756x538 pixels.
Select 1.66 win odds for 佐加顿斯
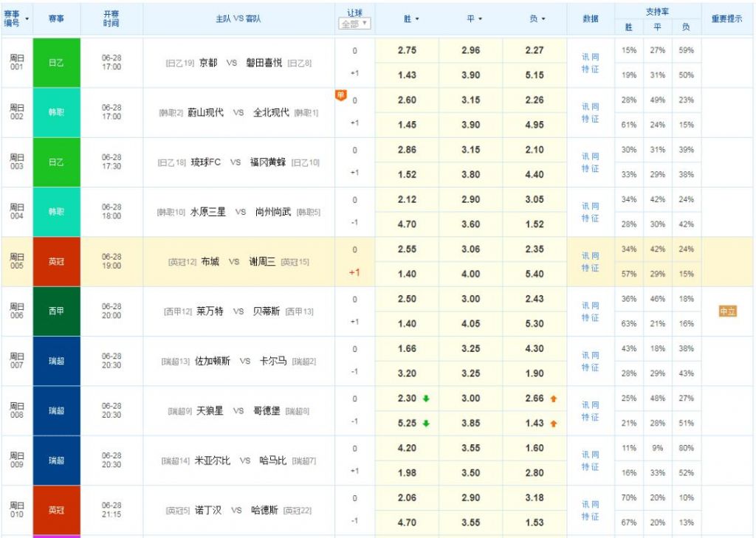[x=407, y=348]
